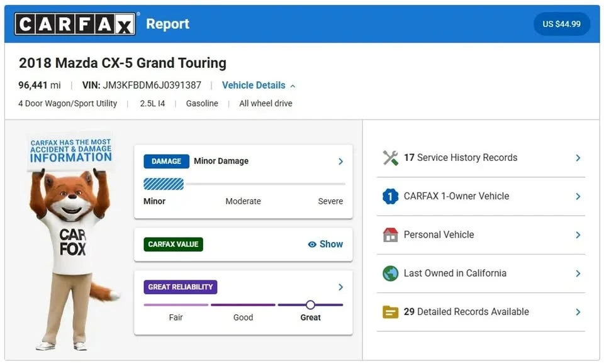Click the Fair segment of reliability bar

click(x=176, y=305)
